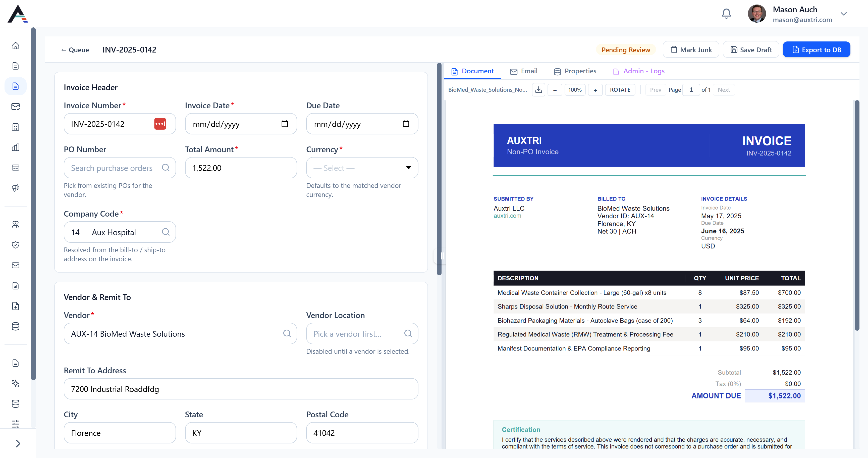868x458 pixels.
Task: Expand the user menu chevron beside mason@auxtri.com
Action: click(x=843, y=14)
